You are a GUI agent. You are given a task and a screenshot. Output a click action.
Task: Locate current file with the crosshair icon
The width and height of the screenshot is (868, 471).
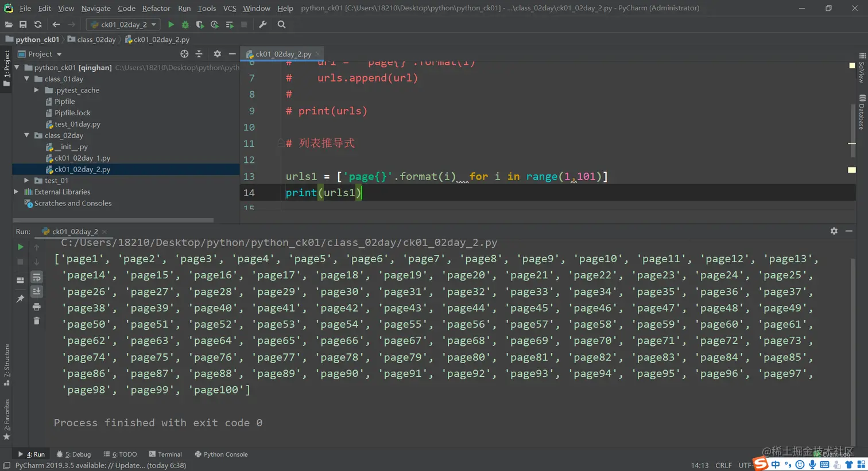point(184,54)
